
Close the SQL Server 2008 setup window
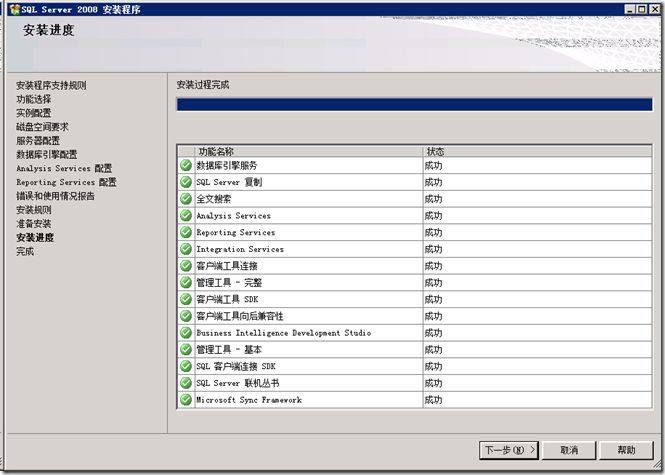pyautogui.click(x=654, y=9)
